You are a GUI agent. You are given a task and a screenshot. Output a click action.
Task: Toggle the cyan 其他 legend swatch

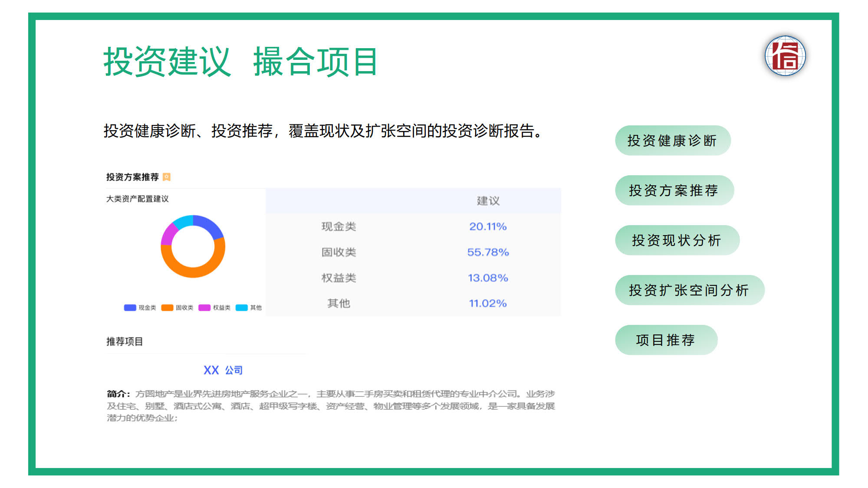click(x=241, y=308)
